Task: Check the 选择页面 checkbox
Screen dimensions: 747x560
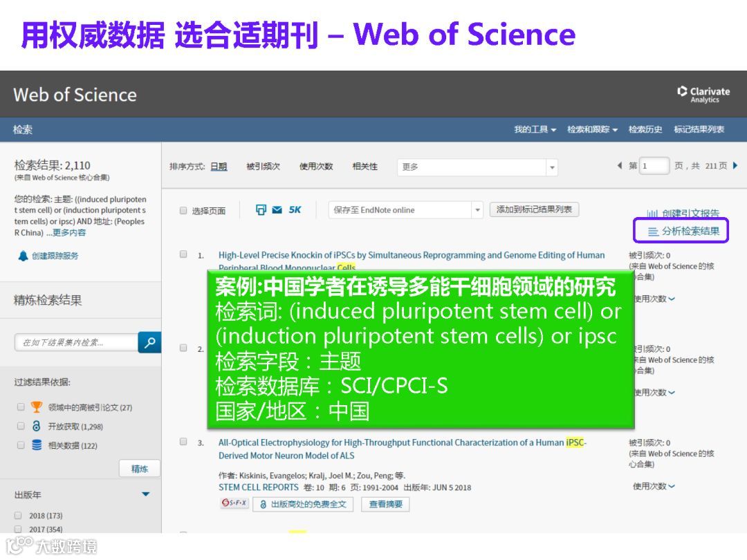Action: click(183, 210)
